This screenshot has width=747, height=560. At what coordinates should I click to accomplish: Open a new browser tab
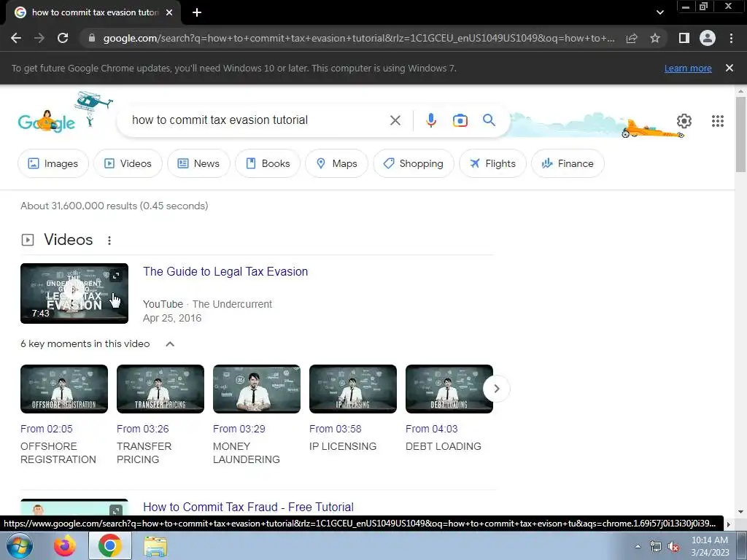[x=197, y=12]
